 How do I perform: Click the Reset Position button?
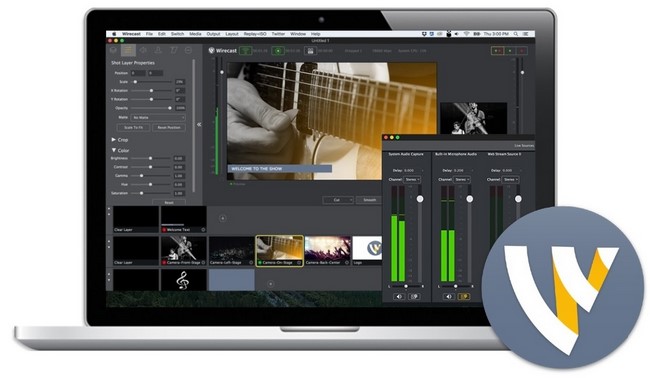click(169, 128)
